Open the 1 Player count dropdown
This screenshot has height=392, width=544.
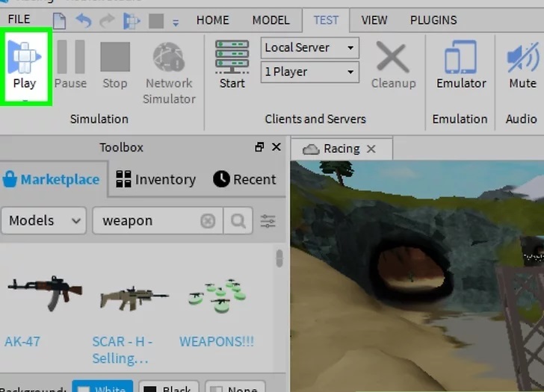310,72
